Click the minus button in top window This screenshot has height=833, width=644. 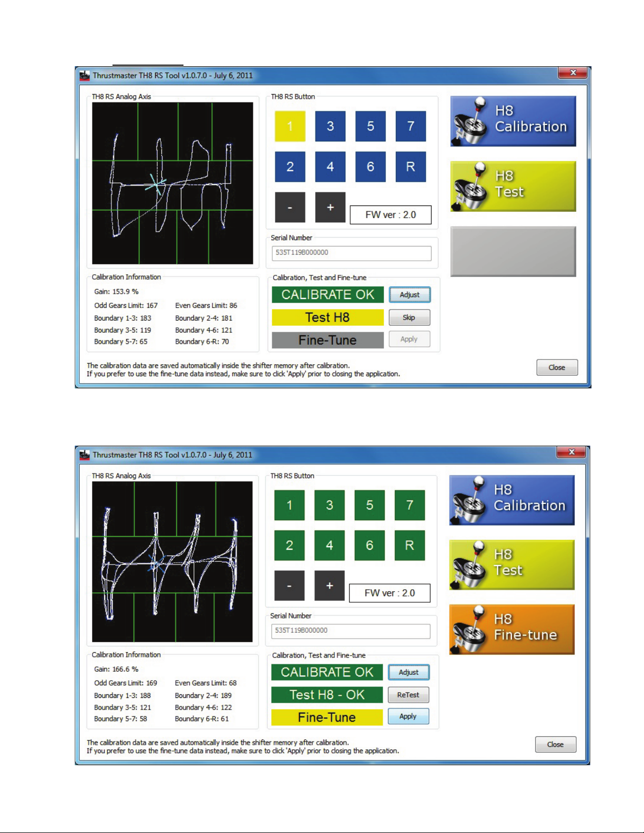(290, 207)
